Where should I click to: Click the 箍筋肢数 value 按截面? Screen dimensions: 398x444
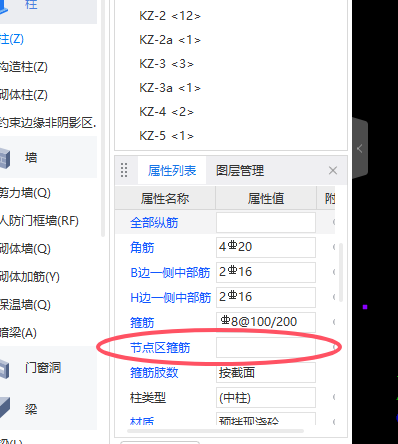266,372
